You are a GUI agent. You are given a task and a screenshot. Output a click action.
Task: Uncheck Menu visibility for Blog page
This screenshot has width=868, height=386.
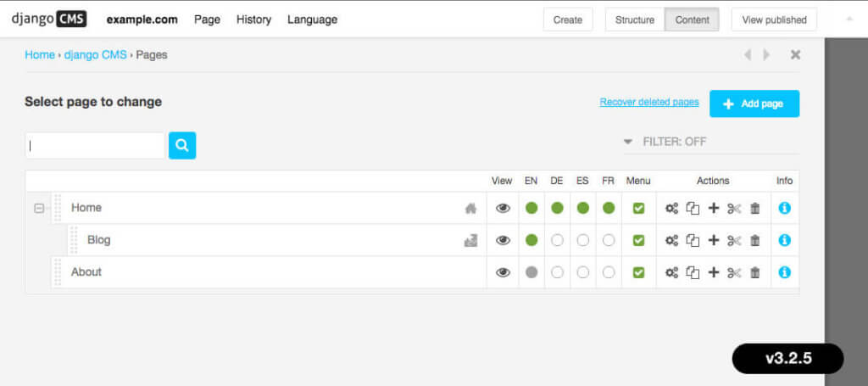click(x=638, y=240)
